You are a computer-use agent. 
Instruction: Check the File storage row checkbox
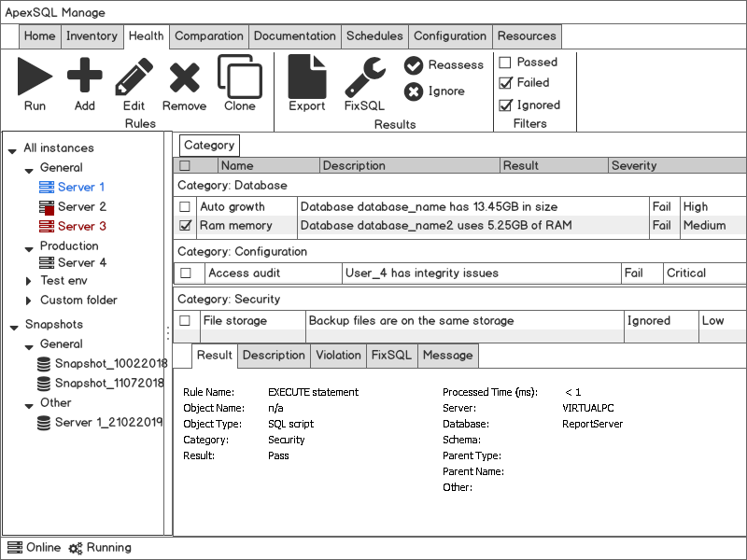point(185,320)
